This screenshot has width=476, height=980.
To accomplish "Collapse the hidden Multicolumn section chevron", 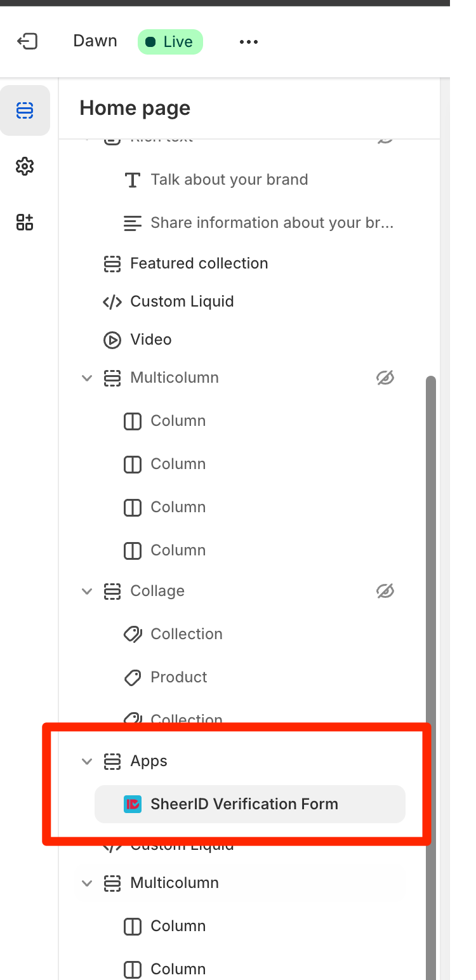I will tap(87, 378).
